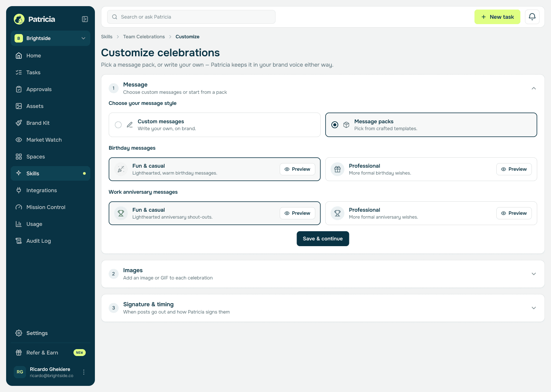Open Approvals in the sidebar
The height and width of the screenshot is (392, 551).
pyautogui.click(x=51, y=89)
